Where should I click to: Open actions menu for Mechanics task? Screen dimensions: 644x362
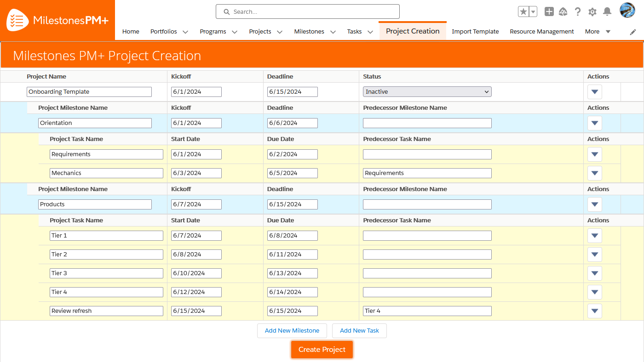point(595,173)
